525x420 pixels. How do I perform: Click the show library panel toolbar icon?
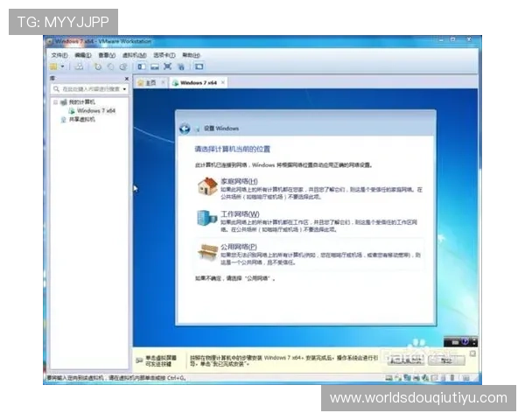coord(141,66)
